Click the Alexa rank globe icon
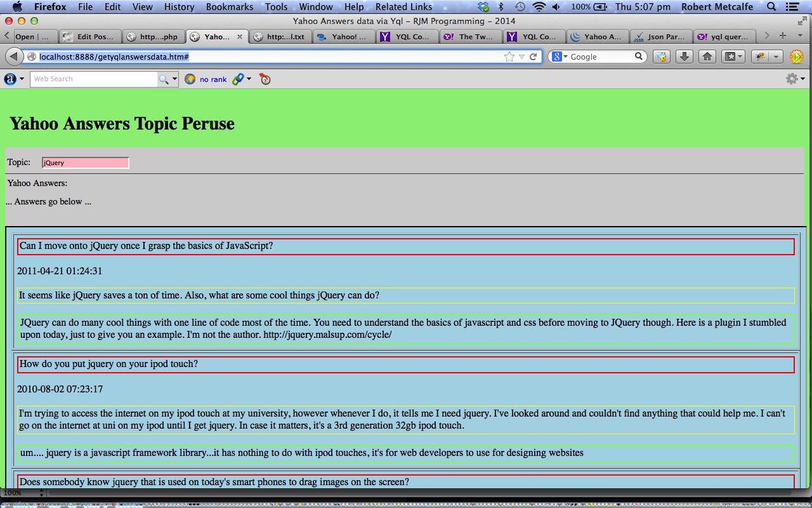Image resolution: width=812 pixels, height=508 pixels. point(190,79)
